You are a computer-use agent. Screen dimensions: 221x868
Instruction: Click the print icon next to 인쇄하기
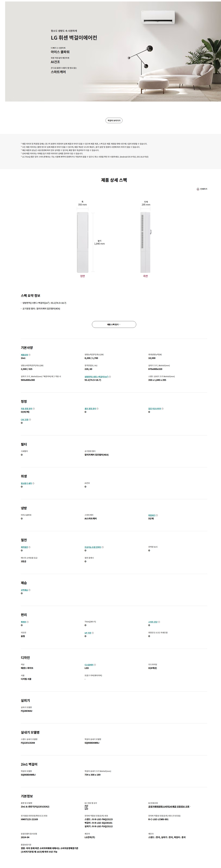click(198, 189)
